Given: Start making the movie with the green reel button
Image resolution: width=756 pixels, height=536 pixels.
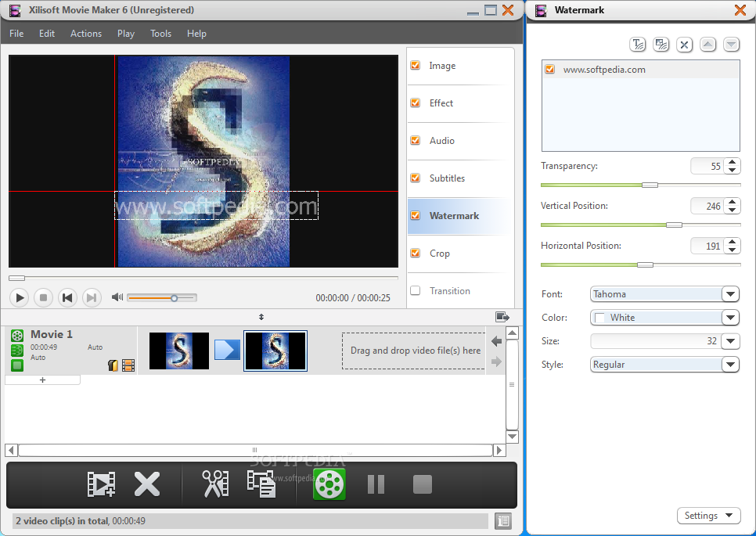Looking at the screenshot, I should pos(329,484).
